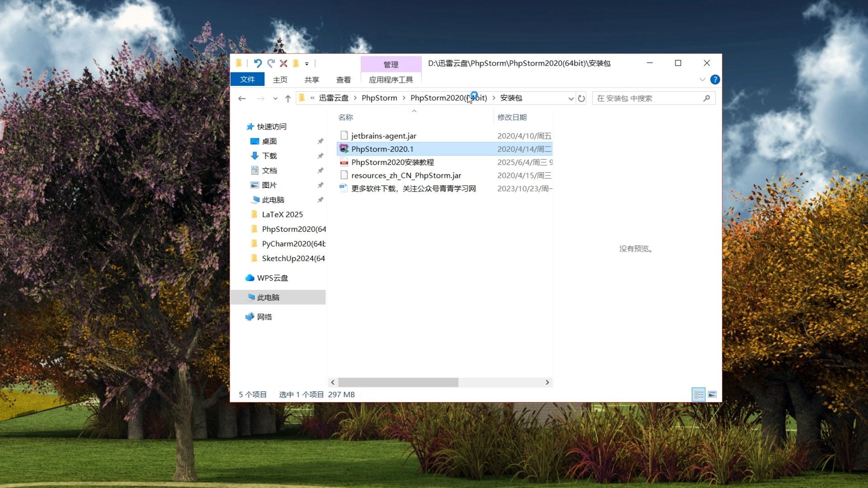868x488 pixels.
Task: Click the pin icon next to 文档
Action: (321, 171)
